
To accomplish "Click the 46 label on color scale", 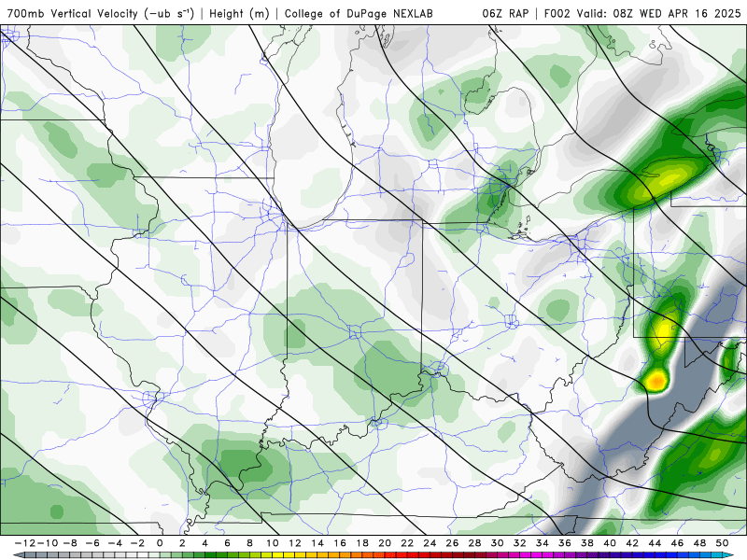I will [677, 543].
